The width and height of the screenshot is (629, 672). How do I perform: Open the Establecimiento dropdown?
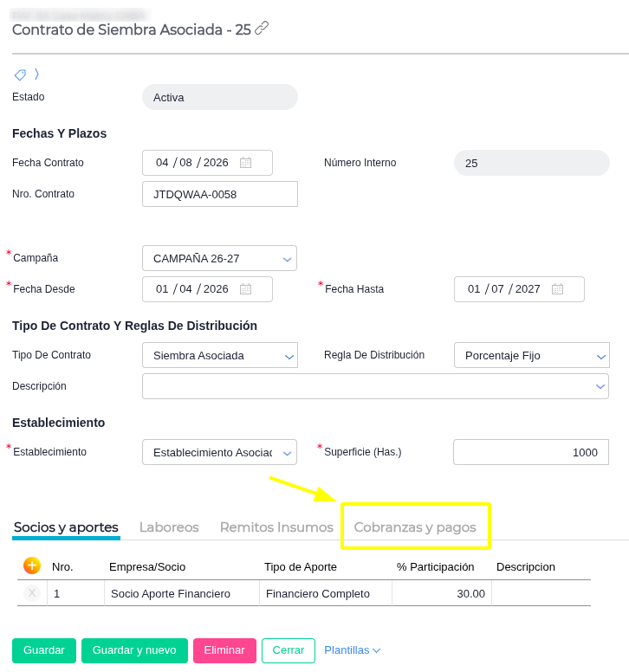tap(219, 452)
